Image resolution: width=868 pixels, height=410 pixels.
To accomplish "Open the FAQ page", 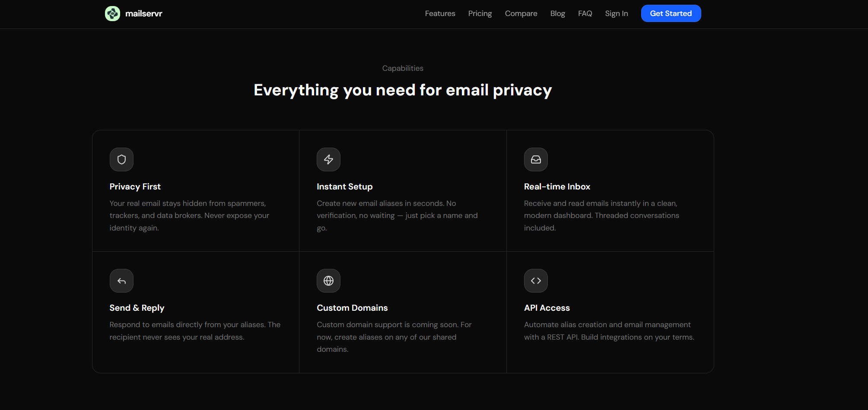I will (585, 13).
